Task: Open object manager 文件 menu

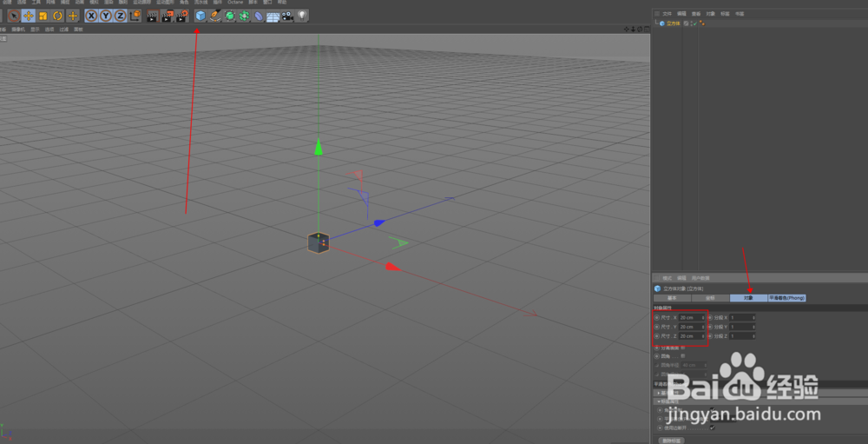Action: click(x=667, y=13)
